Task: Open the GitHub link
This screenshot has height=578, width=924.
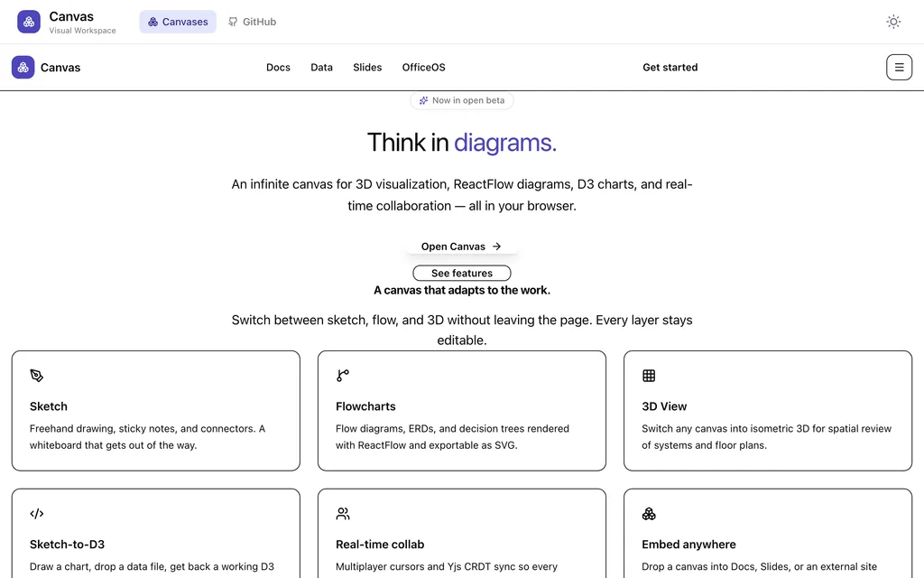Action: point(253,22)
